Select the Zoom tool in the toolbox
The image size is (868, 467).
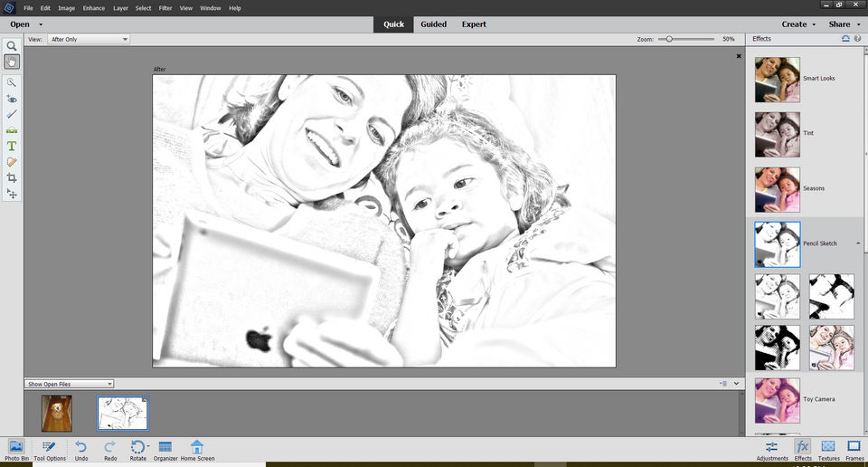[x=12, y=46]
